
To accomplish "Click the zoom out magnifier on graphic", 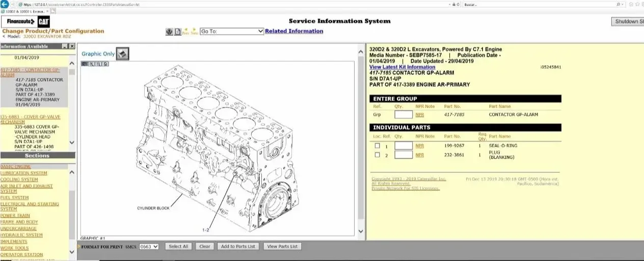I will 98,64.
